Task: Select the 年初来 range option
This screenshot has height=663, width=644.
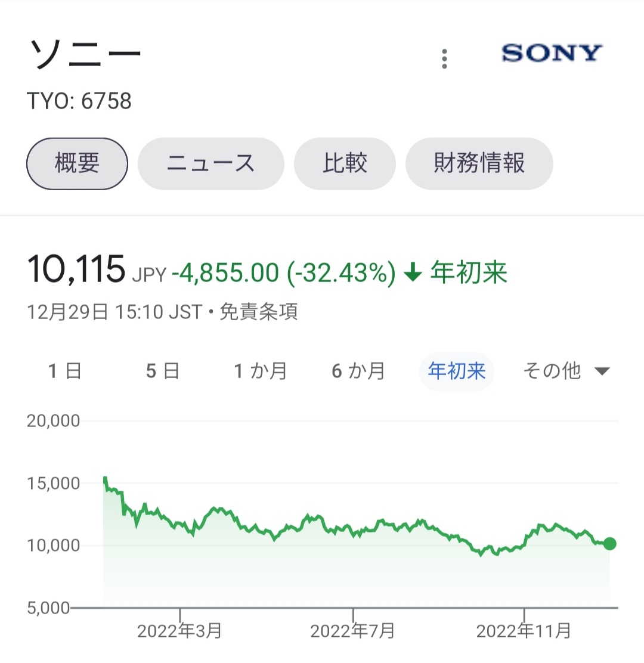Action: [457, 371]
